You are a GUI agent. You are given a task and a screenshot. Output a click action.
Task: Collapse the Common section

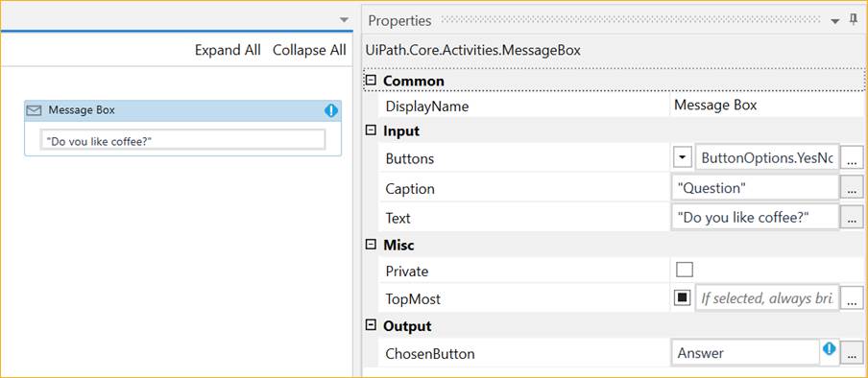coord(372,81)
